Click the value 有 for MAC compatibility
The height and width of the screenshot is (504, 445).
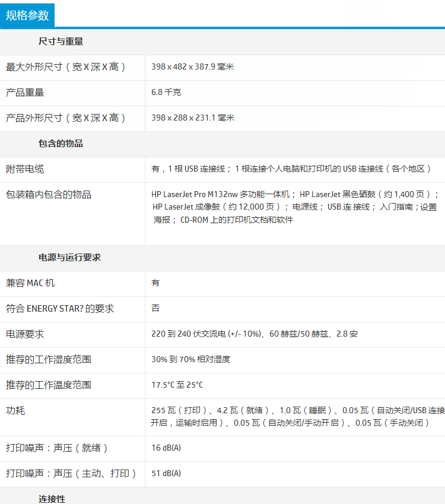coord(155,283)
